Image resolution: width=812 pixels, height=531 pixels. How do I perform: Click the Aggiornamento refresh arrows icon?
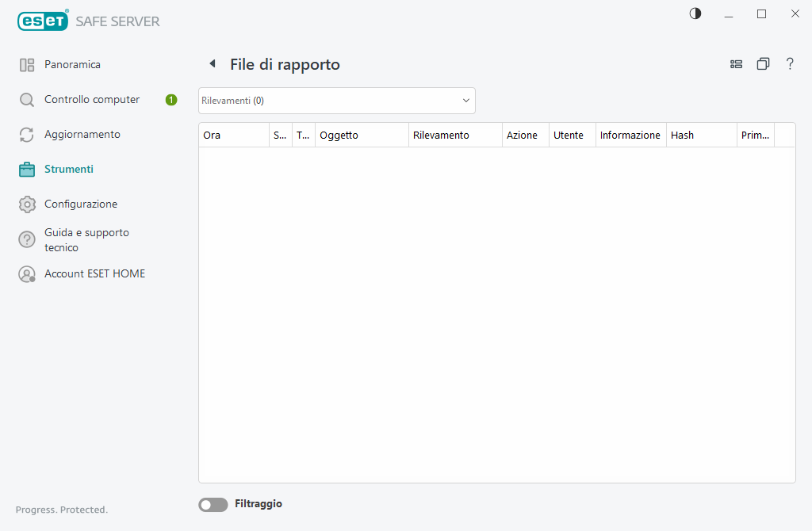tap(27, 135)
